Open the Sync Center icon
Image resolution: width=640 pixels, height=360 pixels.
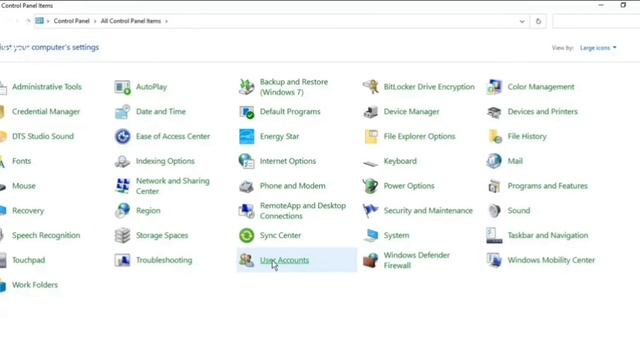tap(247, 236)
